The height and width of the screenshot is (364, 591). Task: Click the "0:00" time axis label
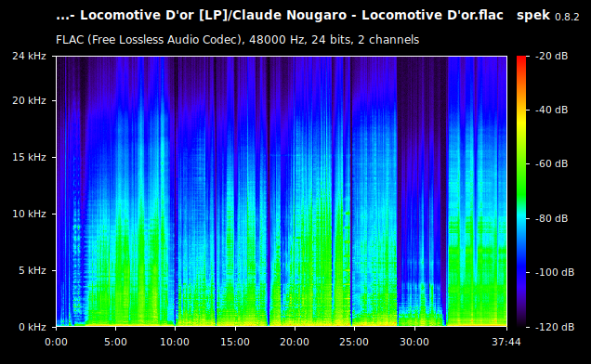point(56,342)
